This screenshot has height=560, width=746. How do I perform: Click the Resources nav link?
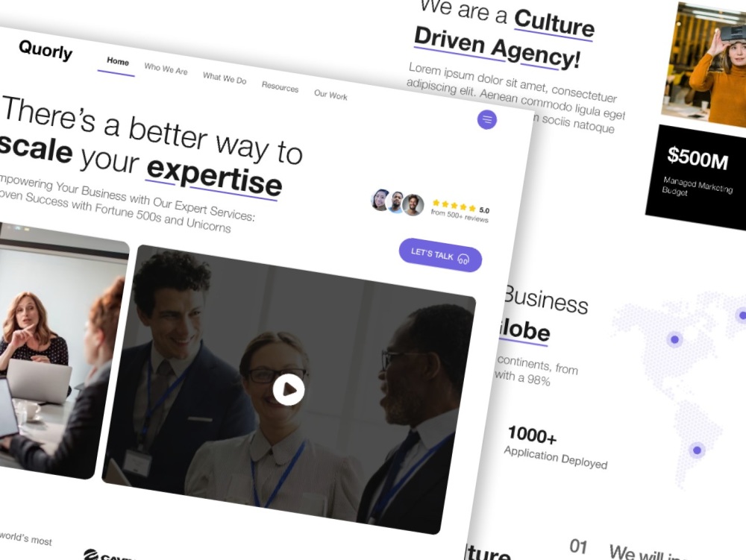(280, 87)
